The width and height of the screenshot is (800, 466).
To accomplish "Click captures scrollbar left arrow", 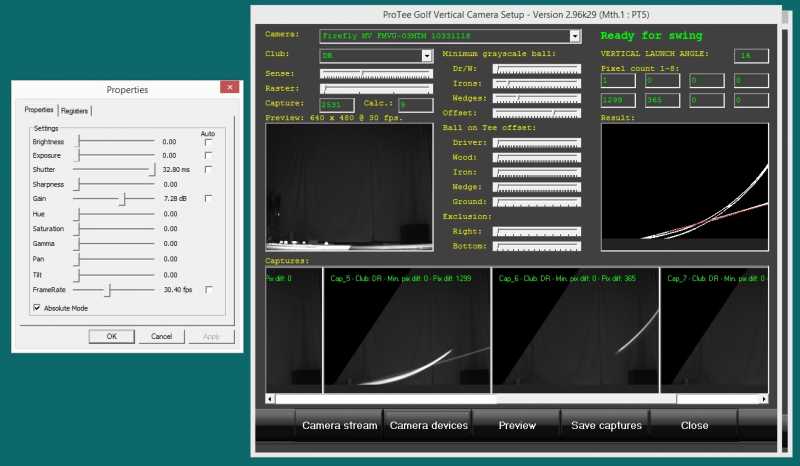I will coord(270,399).
